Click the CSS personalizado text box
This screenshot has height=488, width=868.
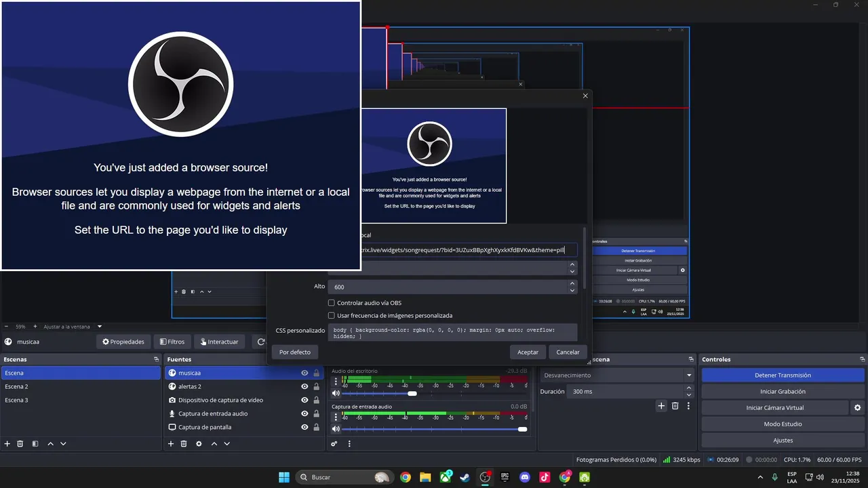pyautogui.click(x=453, y=332)
